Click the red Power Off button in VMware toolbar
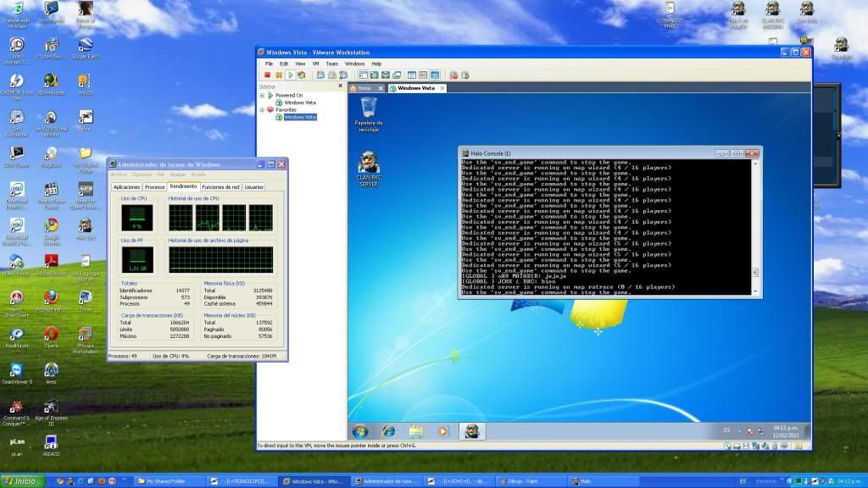The height and width of the screenshot is (488, 868). coord(267,75)
